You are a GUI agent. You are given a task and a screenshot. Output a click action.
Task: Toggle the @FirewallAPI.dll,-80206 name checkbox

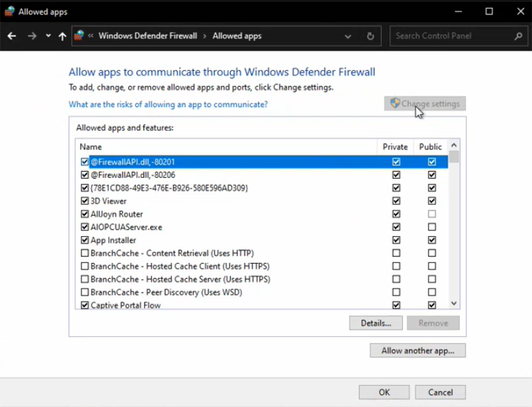84,175
